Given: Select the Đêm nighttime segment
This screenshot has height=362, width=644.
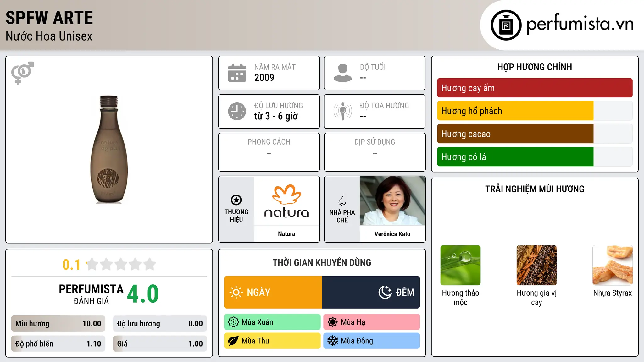Looking at the screenshot, I should click(x=371, y=292).
